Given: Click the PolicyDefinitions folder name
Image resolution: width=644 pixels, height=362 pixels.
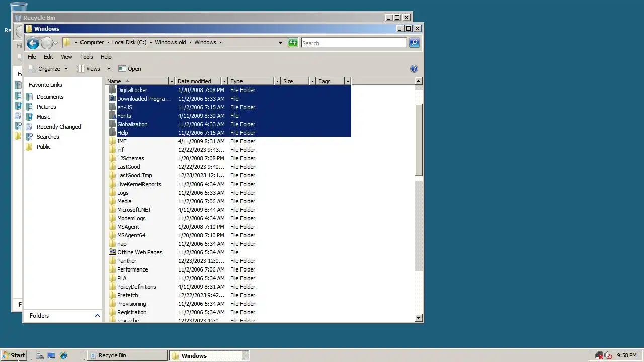Looking at the screenshot, I should coord(137,287).
